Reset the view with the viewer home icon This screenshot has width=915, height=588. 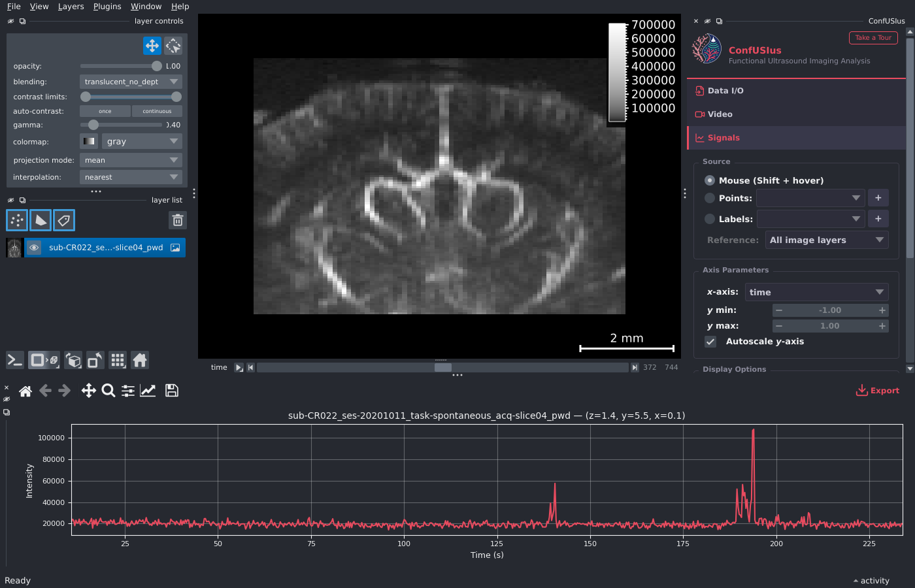point(140,360)
